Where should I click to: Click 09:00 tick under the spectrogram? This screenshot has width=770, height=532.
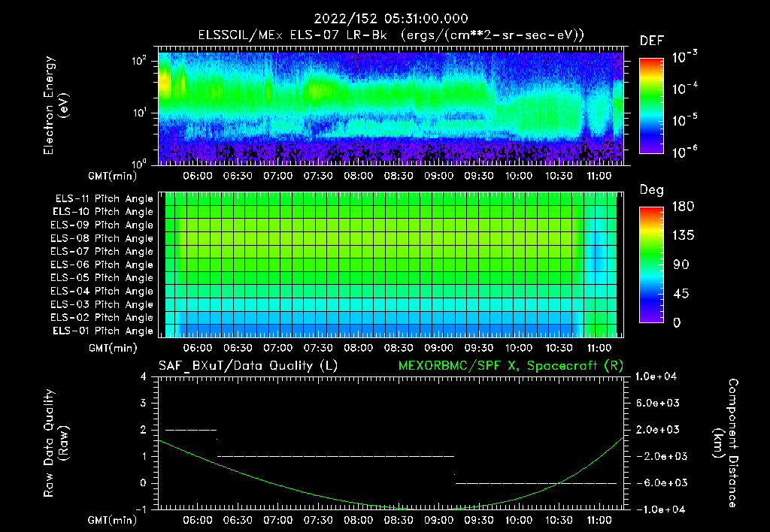point(438,176)
